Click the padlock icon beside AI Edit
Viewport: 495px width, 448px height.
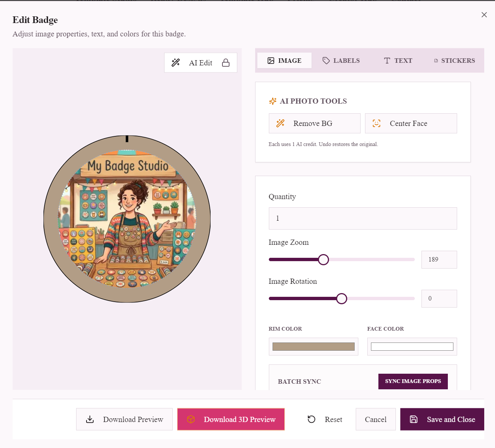coord(226,63)
